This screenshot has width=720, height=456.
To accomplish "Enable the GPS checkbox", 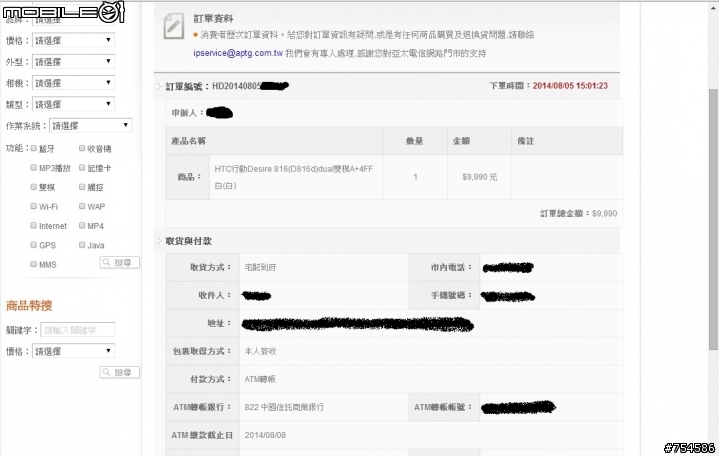I will pyautogui.click(x=34, y=245).
